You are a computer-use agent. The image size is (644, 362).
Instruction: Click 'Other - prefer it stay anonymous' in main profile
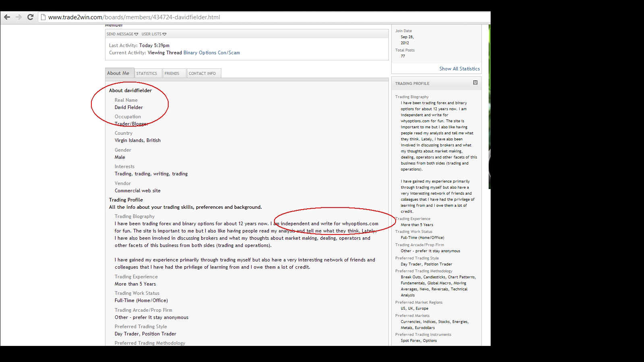point(151,317)
